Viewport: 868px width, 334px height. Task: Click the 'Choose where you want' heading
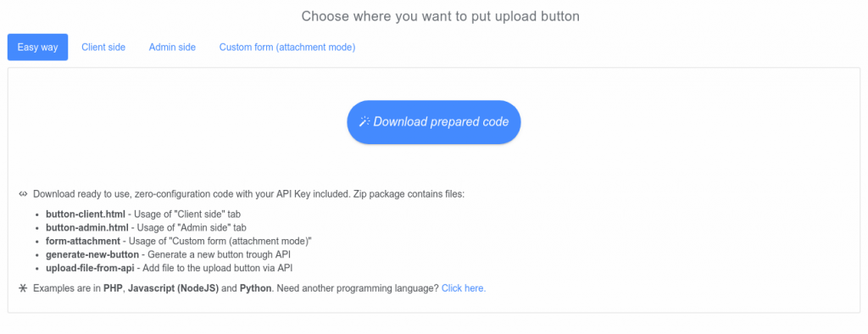tap(440, 16)
